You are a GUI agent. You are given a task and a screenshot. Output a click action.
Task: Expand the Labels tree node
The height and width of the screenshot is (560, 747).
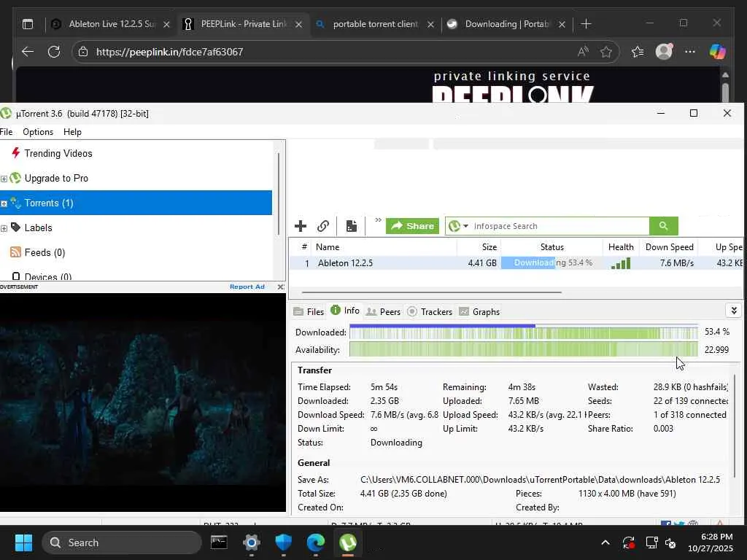(x=4, y=228)
